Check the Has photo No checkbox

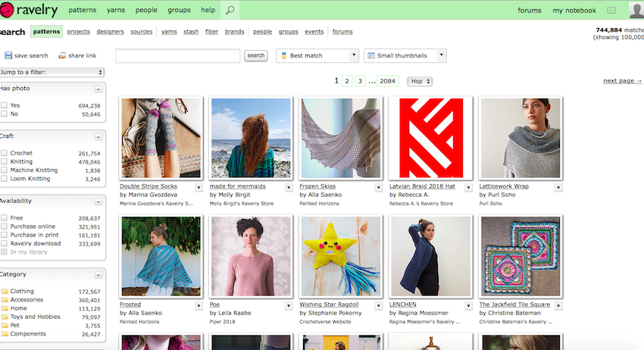[x=4, y=114]
